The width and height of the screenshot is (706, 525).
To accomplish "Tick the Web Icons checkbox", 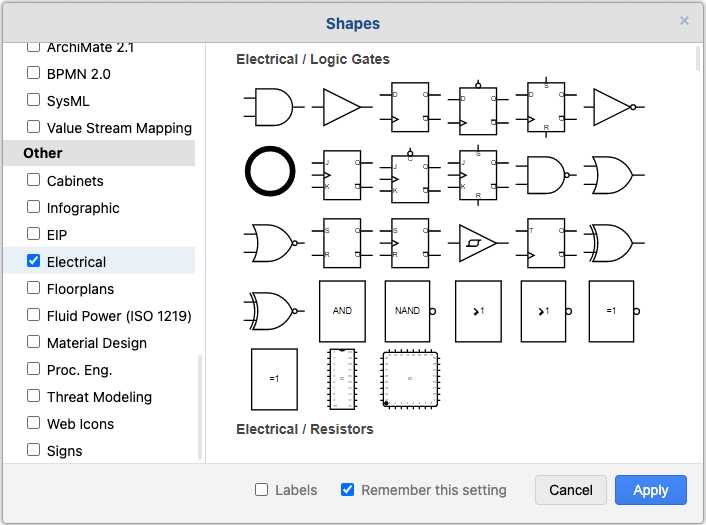I will [x=33, y=423].
